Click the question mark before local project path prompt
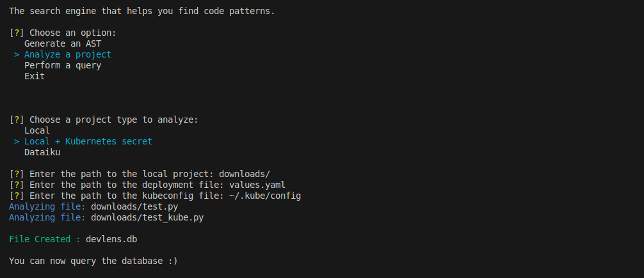Image resolution: width=644 pixels, height=278 pixels. (17, 174)
